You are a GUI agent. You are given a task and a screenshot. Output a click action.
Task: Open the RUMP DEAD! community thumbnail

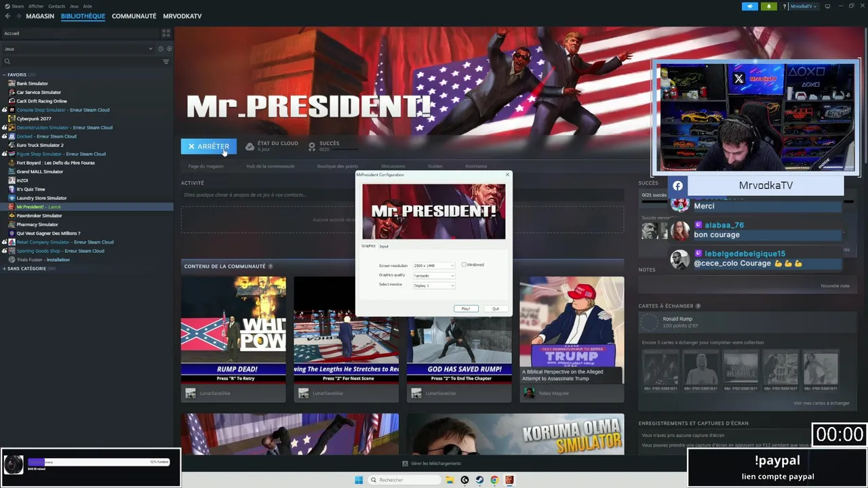[x=233, y=330]
